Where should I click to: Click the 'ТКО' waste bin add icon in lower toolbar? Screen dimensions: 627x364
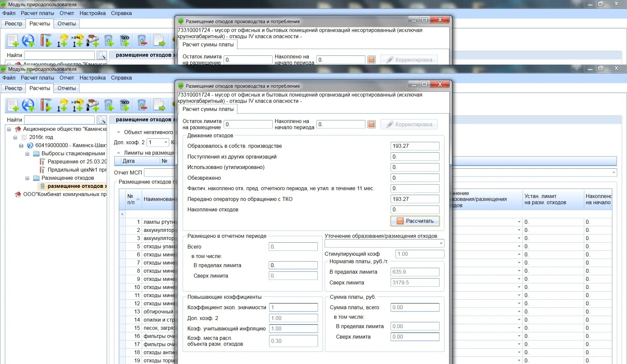coord(125,105)
